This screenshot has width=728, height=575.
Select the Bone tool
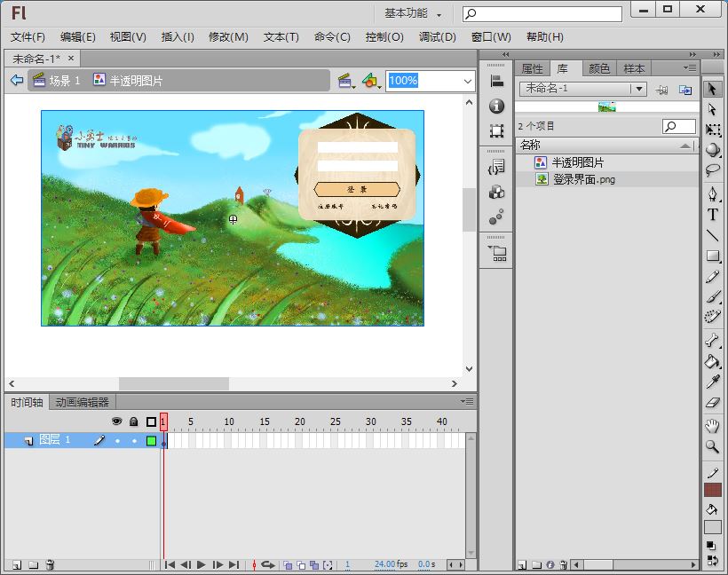712,341
